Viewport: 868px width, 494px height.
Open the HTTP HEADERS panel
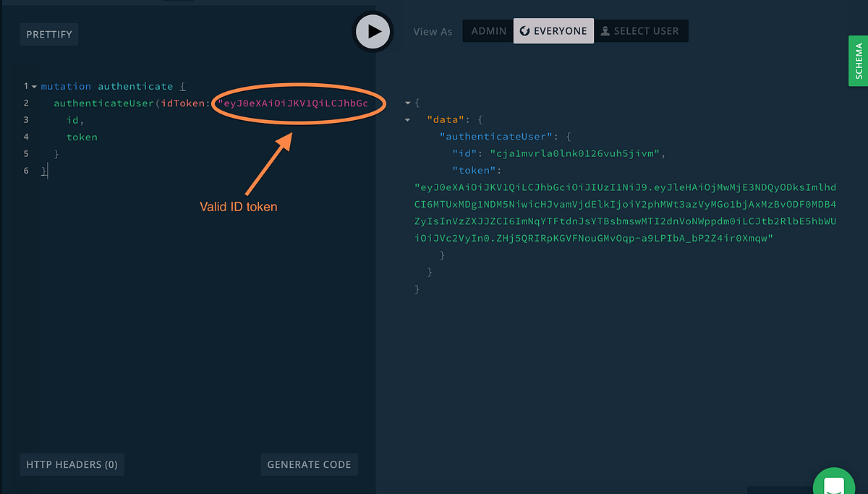72,464
